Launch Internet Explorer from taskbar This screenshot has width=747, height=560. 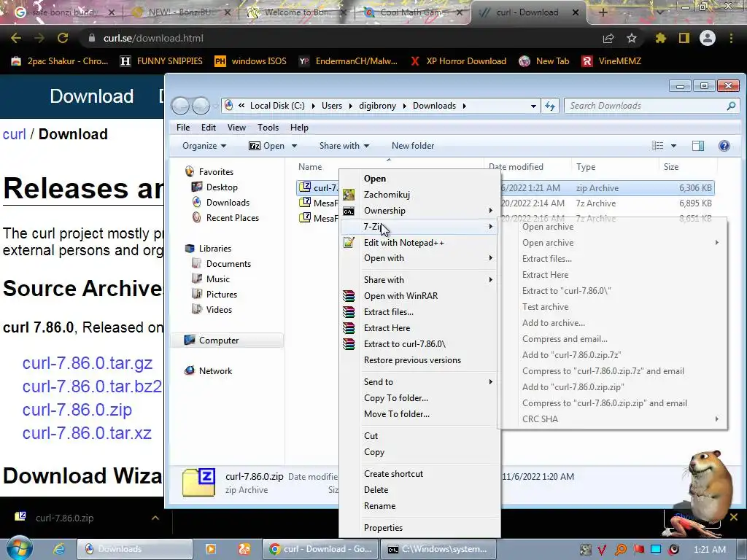pos(59,549)
